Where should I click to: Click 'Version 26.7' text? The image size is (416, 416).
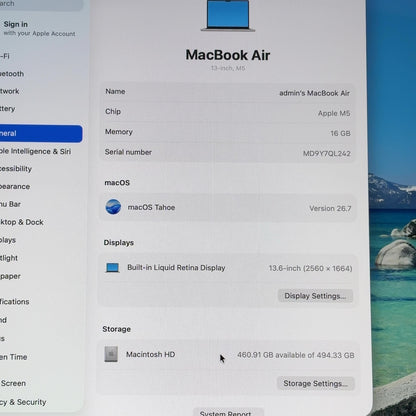click(330, 209)
